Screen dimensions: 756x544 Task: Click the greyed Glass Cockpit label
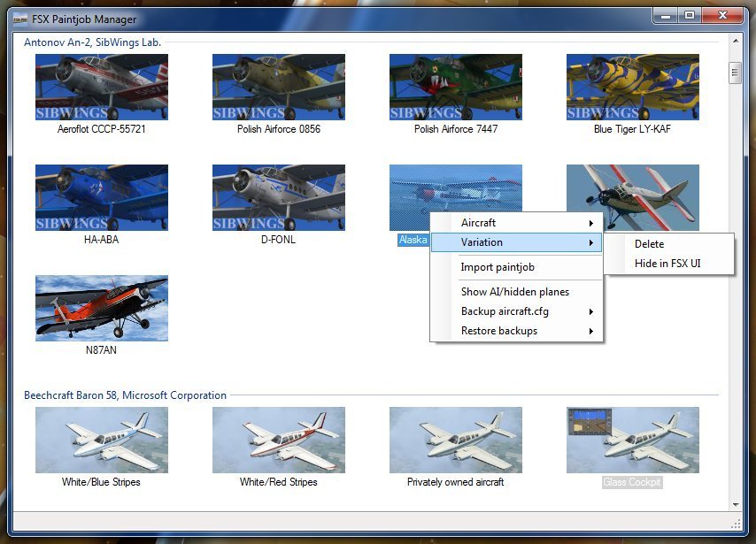632,482
